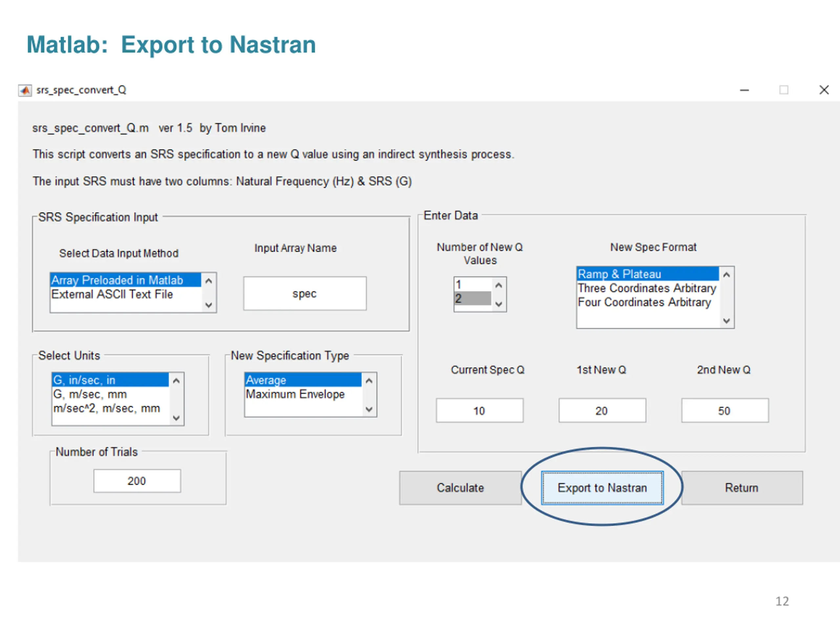Click up arrow of New Spec Format list
This screenshot has height=630, width=840.
(x=726, y=275)
